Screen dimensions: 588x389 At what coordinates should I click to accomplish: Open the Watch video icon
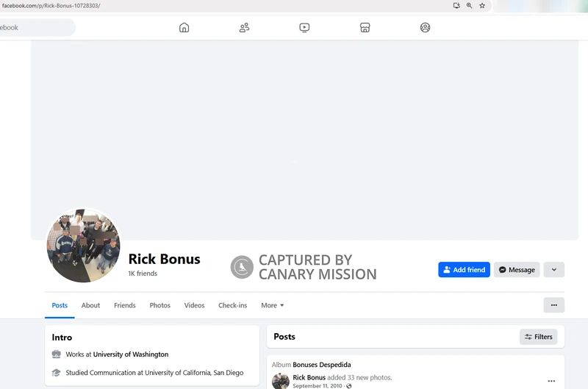tap(304, 27)
